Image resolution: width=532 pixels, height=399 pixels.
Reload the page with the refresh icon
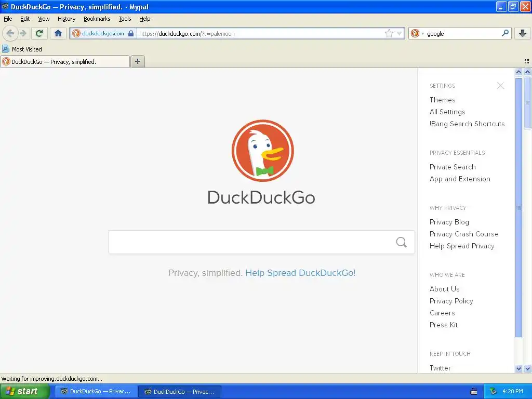coord(39,33)
